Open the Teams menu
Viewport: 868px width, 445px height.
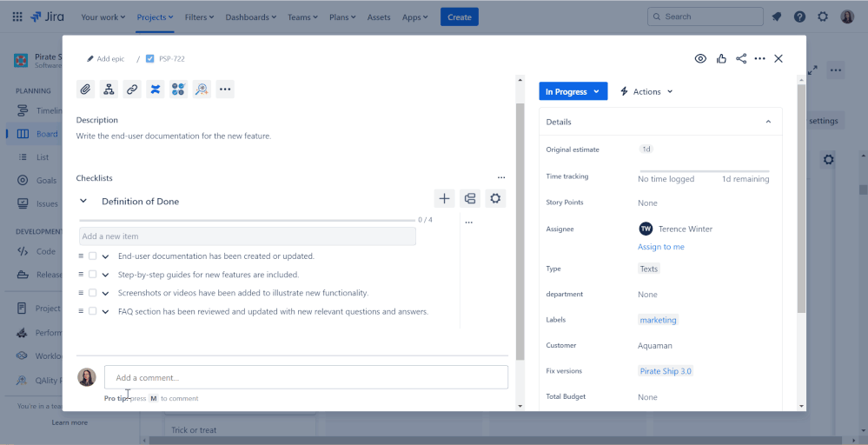pos(303,17)
